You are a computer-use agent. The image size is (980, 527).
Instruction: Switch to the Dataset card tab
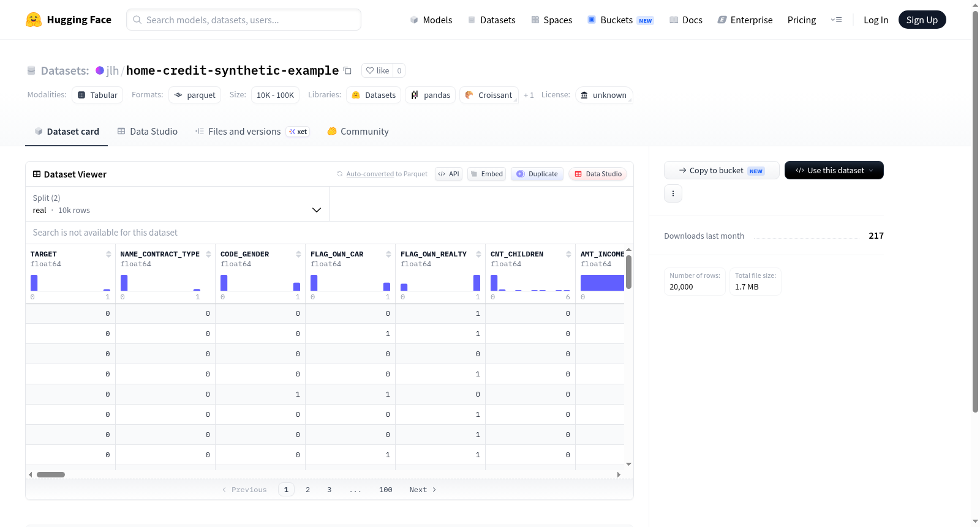point(66,132)
